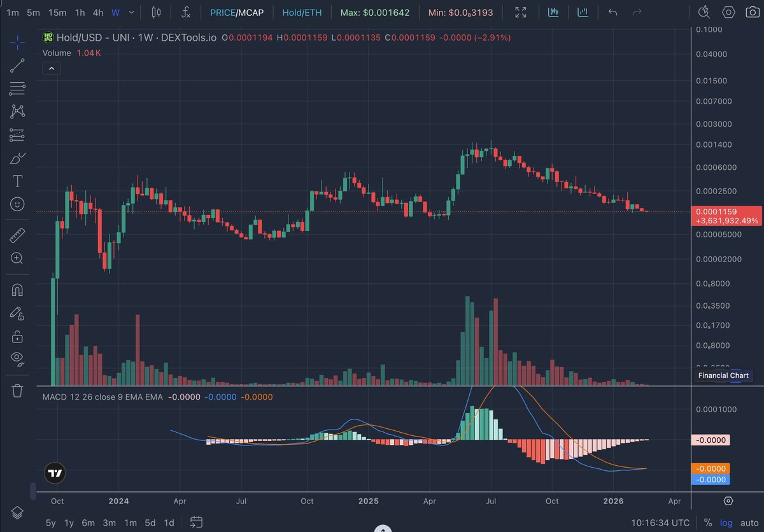
Task: Enter fullscreen mode via expand icon
Action: click(520, 11)
